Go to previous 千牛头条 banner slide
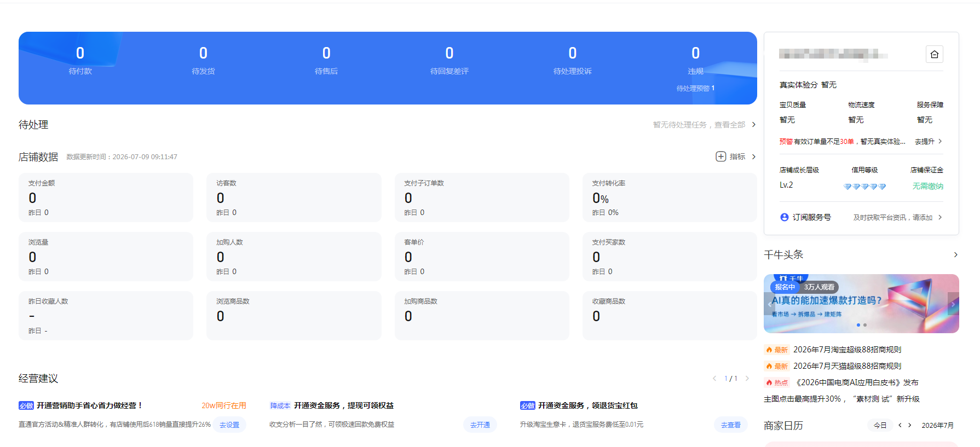The width and height of the screenshot is (980, 447). pyautogui.click(x=770, y=304)
